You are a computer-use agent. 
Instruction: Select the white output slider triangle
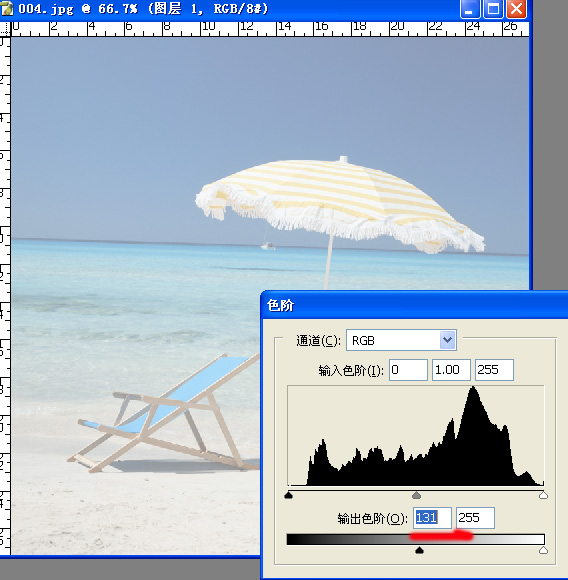pyautogui.click(x=543, y=550)
